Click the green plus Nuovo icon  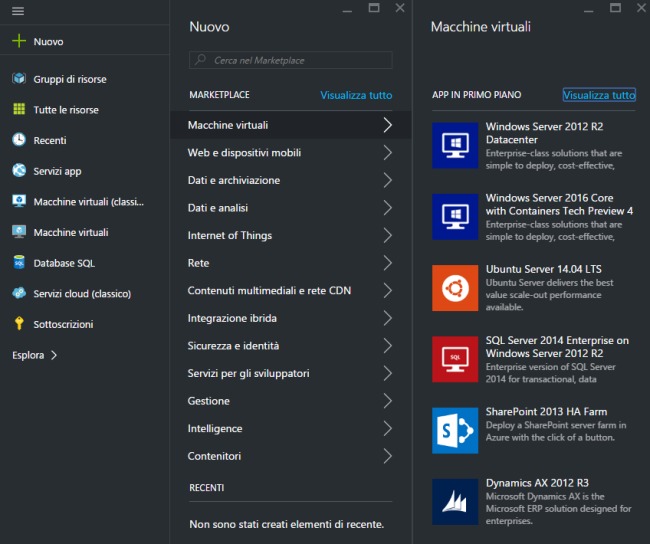click(x=19, y=41)
